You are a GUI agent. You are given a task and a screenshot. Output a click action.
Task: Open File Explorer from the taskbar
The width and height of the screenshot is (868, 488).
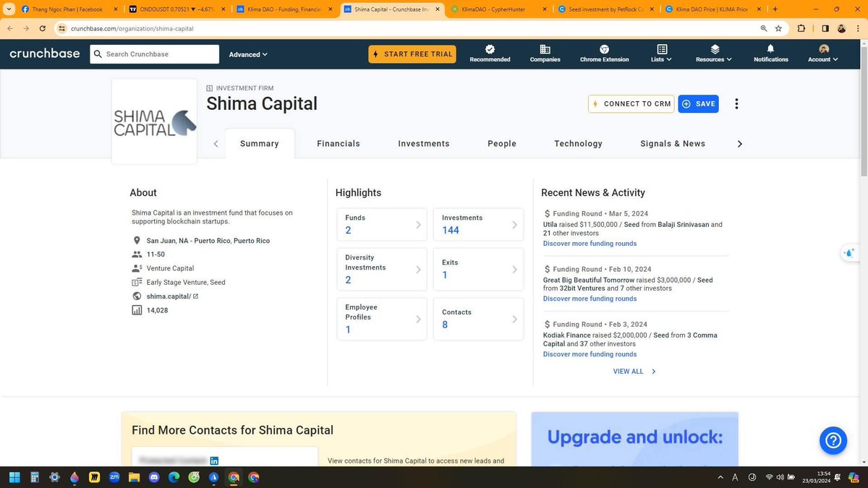point(134,477)
